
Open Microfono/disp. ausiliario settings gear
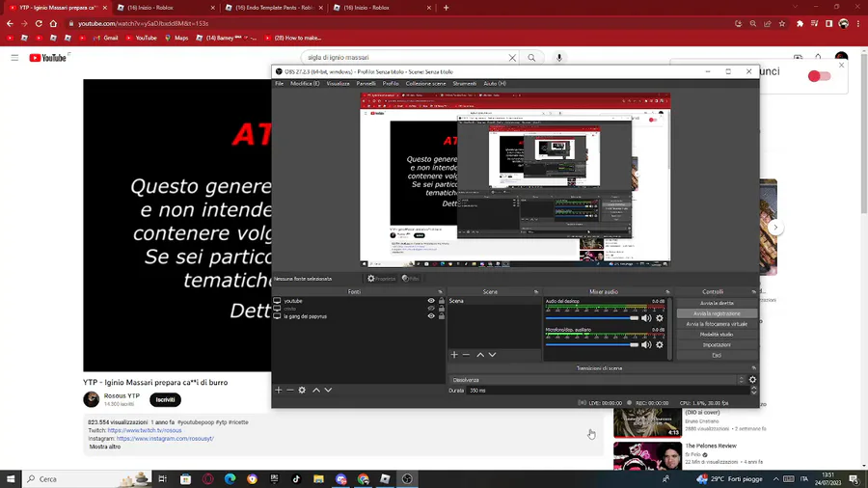[660, 344]
